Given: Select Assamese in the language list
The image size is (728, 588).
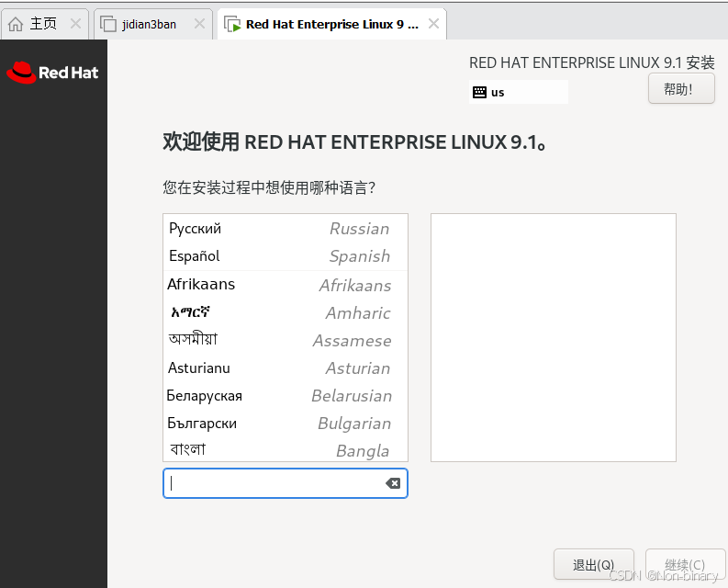Looking at the screenshot, I should [286, 340].
